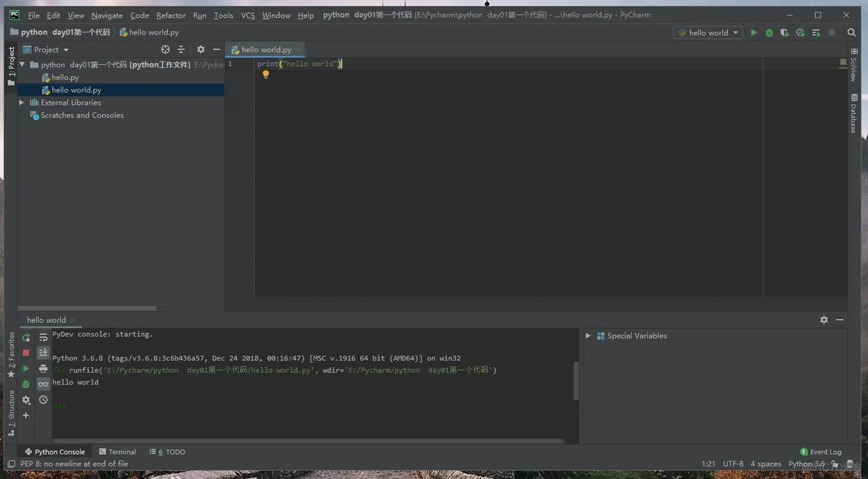Open the Navigate menu
The height and width of the screenshot is (479, 868).
(x=107, y=15)
